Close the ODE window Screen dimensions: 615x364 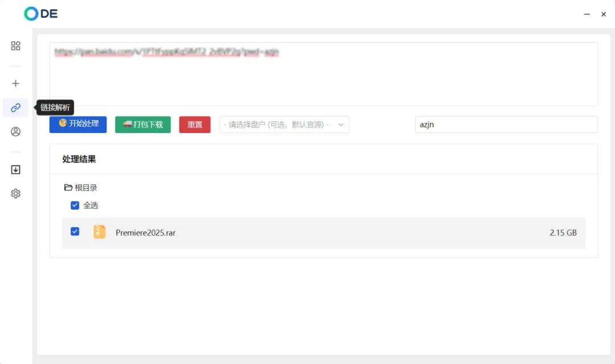(x=604, y=14)
